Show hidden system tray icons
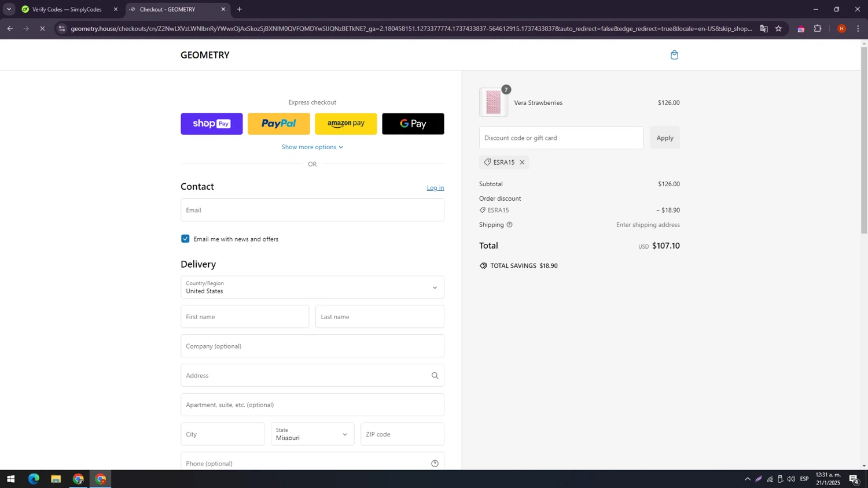Screen dimensions: 868x488 747,479
